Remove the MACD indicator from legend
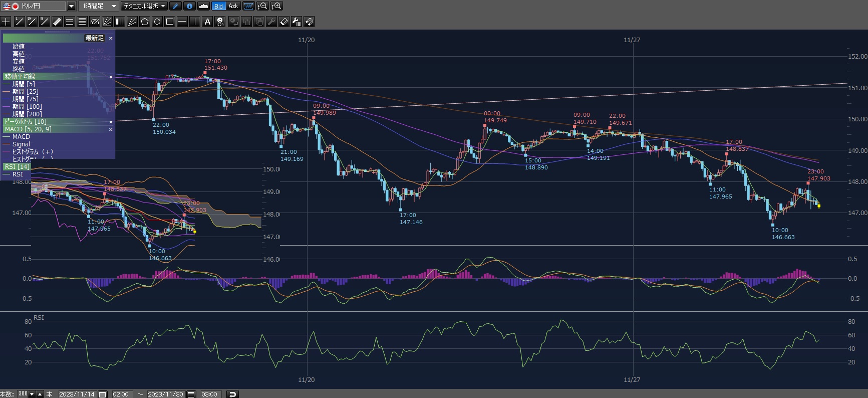 [x=111, y=129]
